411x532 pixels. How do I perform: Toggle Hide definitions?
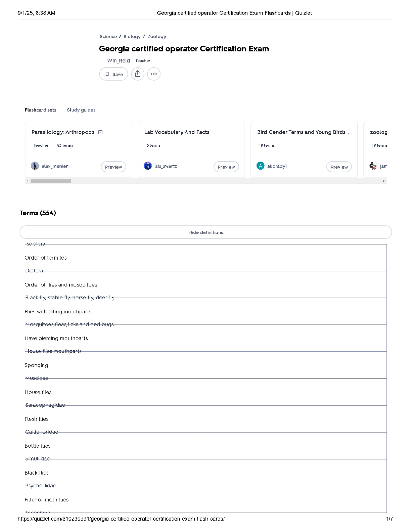point(205,232)
